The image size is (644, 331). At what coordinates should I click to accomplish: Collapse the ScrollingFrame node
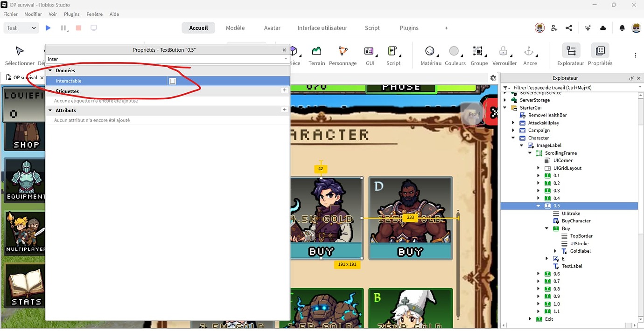pyautogui.click(x=530, y=153)
